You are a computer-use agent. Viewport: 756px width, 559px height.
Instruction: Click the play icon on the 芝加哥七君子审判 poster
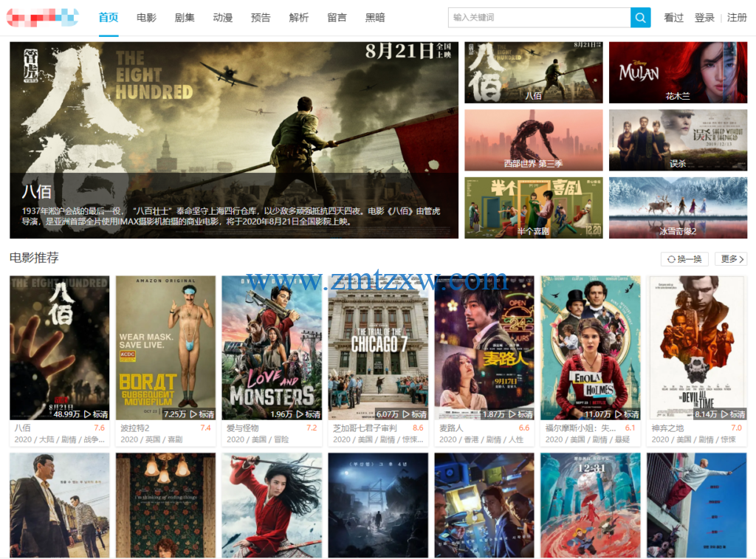(x=406, y=414)
